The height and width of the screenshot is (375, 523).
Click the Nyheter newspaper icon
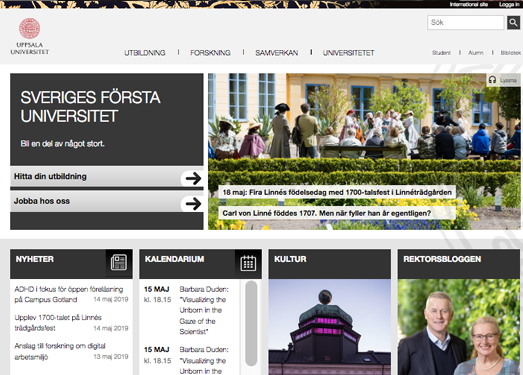pyautogui.click(x=119, y=262)
